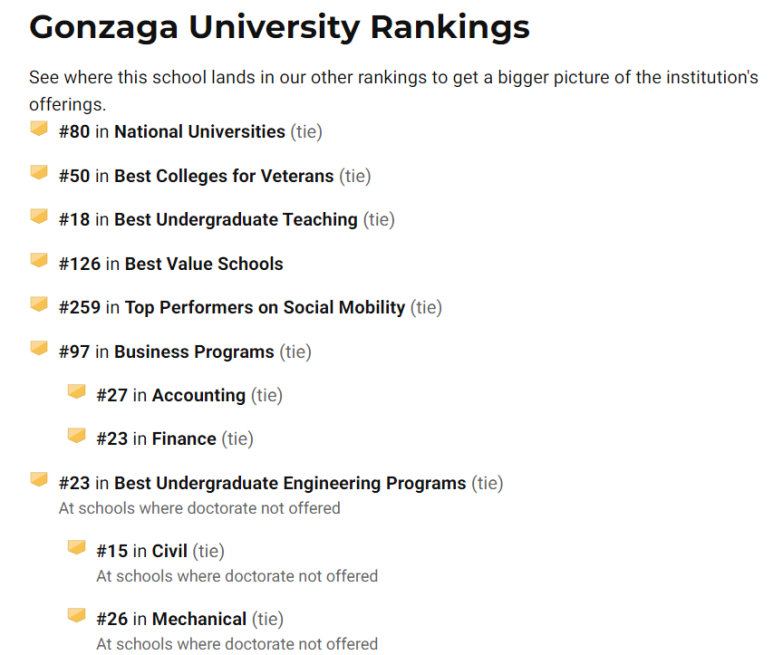Click the badge icon beside National Universities
Screen dimensions: 773x655
click(38, 128)
